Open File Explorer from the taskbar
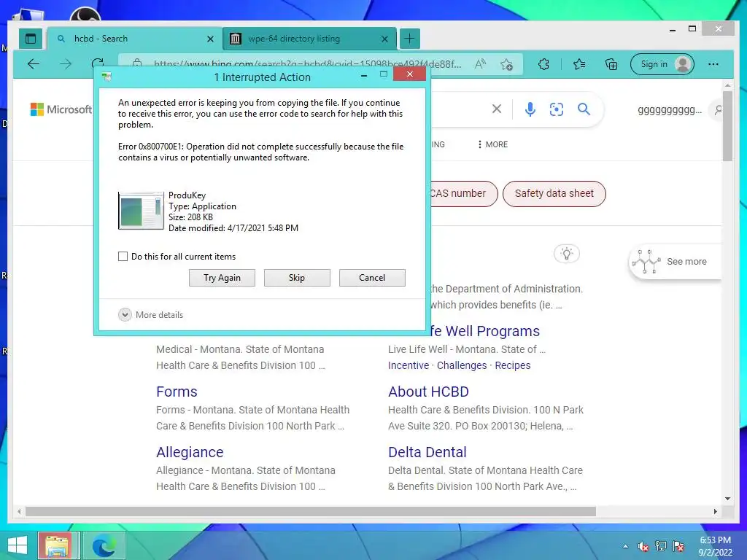Viewport: 747px width, 560px height. 57,545
